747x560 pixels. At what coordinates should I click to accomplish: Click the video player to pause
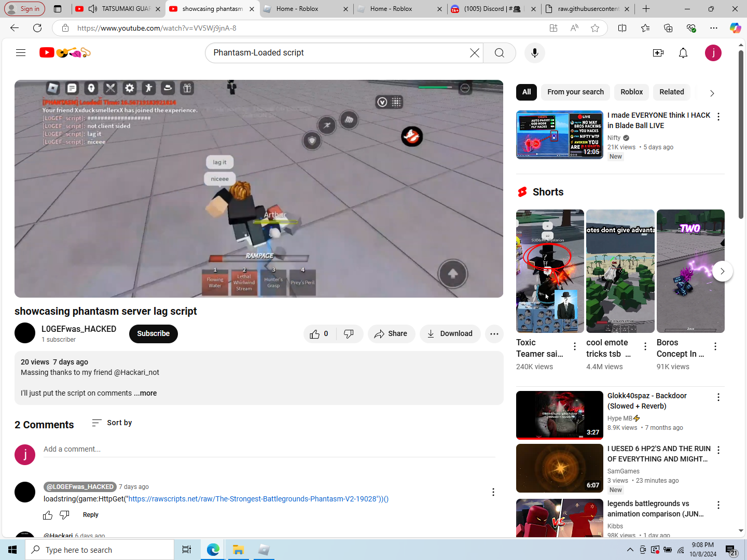[259, 189]
